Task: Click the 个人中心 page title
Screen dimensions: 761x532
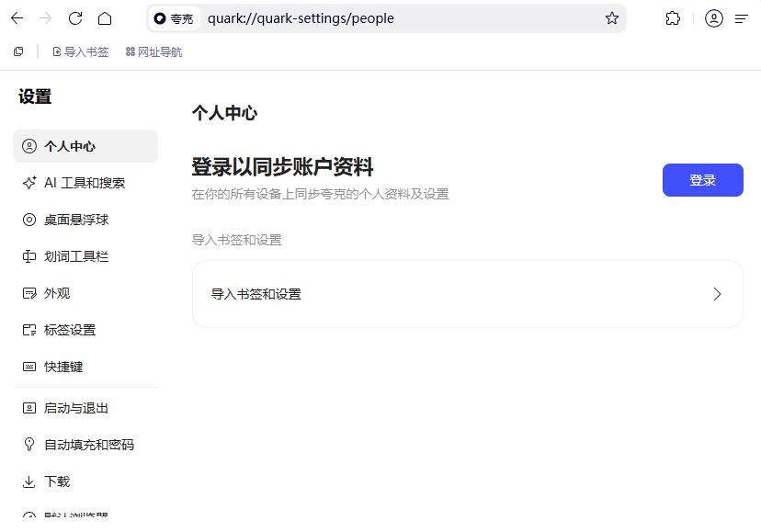Action: [224, 113]
